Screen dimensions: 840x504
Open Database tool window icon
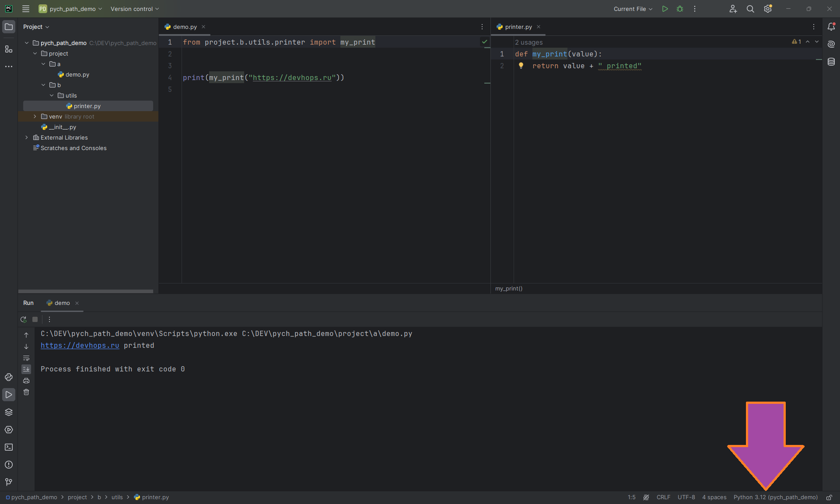[831, 62]
